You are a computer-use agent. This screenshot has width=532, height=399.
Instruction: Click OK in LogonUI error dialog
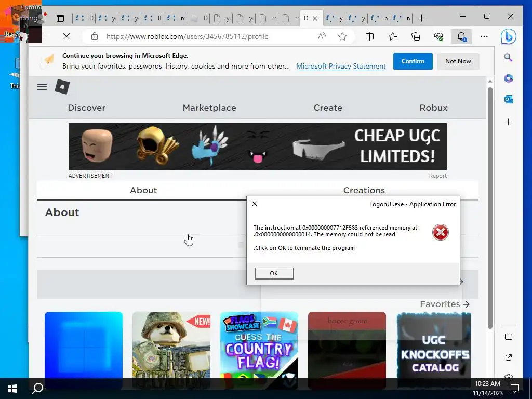[274, 273]
